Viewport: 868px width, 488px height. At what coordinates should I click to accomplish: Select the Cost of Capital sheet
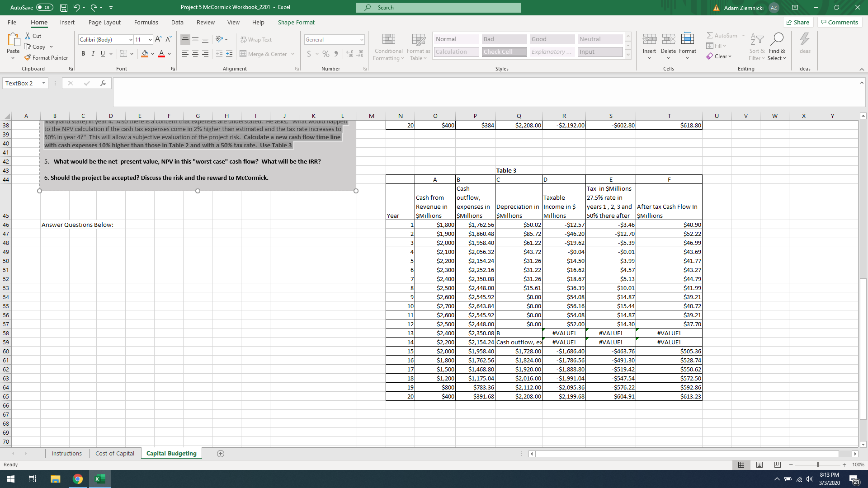(114, 453)
